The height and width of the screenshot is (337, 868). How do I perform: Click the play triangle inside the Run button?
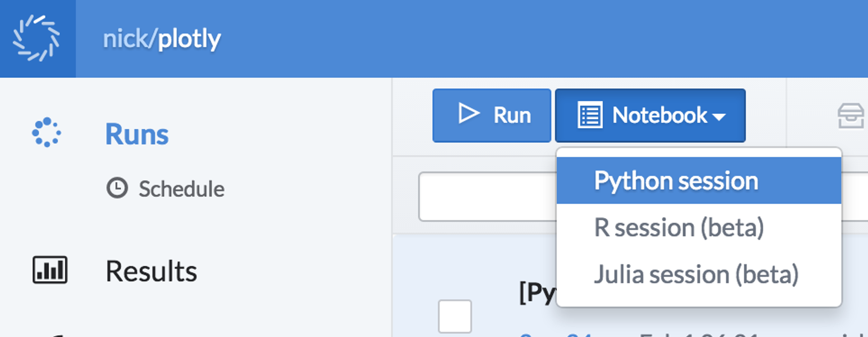tap(469, 114)
